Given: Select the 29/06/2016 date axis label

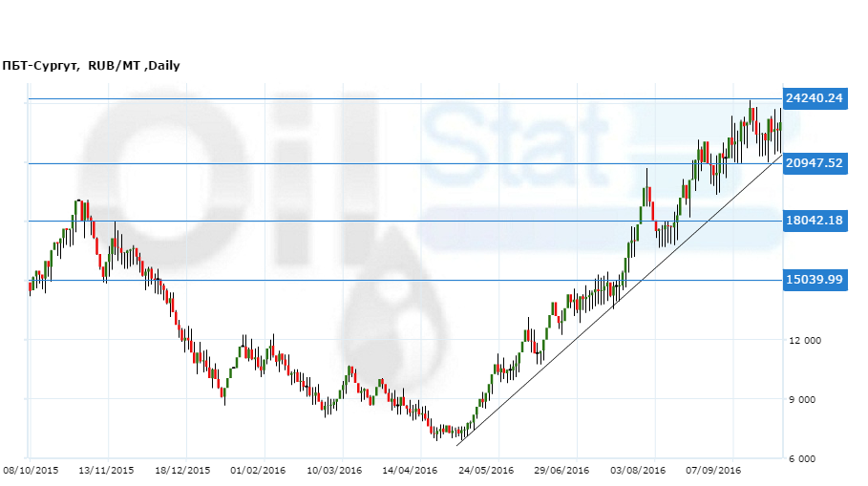Looking at the screenshot, I should click(561, 470).
